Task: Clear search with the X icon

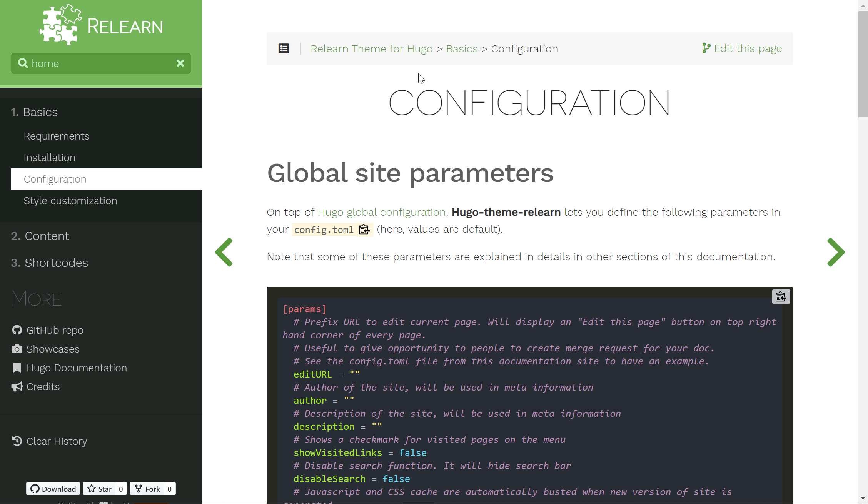Action: 180,63
